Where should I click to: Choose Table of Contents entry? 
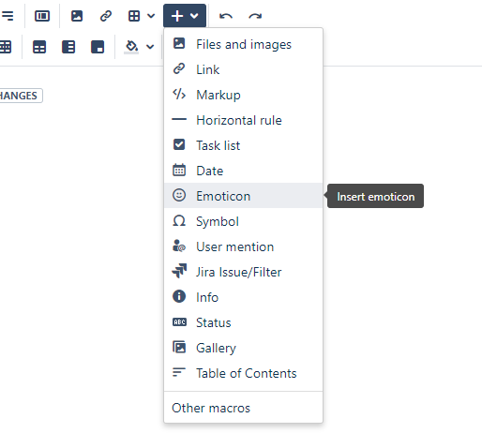243,373
